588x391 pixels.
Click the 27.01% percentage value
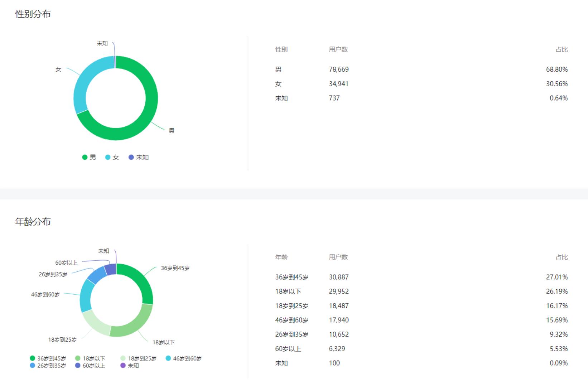click(557, 277)
